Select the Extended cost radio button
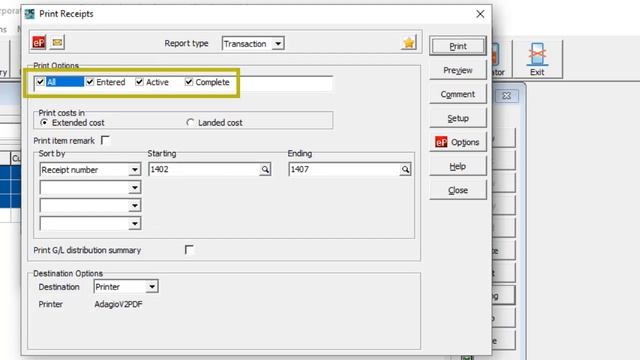This screenshot has height=360, width=640. click(x=44, y=122)
